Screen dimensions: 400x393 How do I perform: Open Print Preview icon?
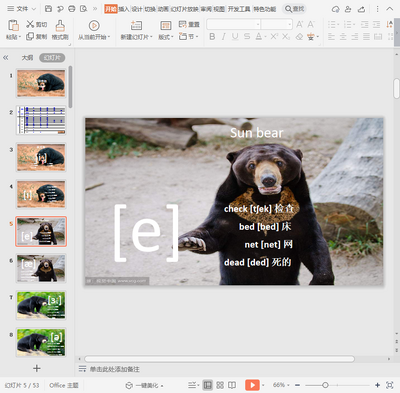(x=83, y=9)
